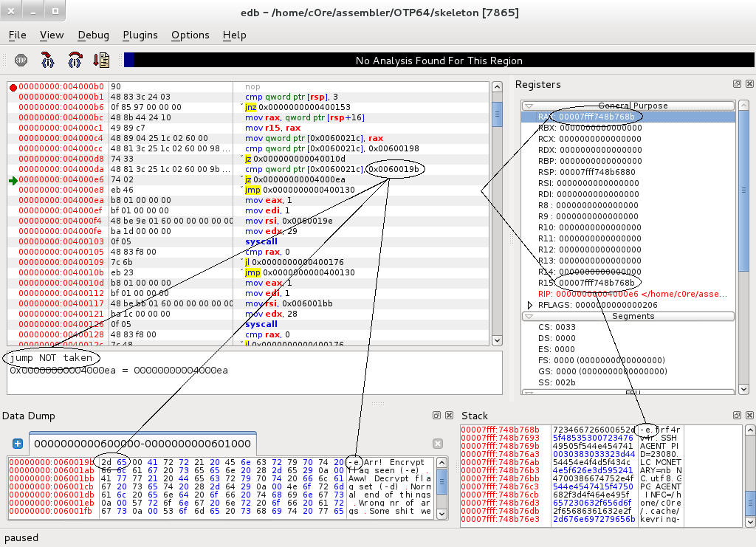Click the analysis region navigation bar
The width and height of the screenshot is (756, 547).
click(x=439, y=61)
